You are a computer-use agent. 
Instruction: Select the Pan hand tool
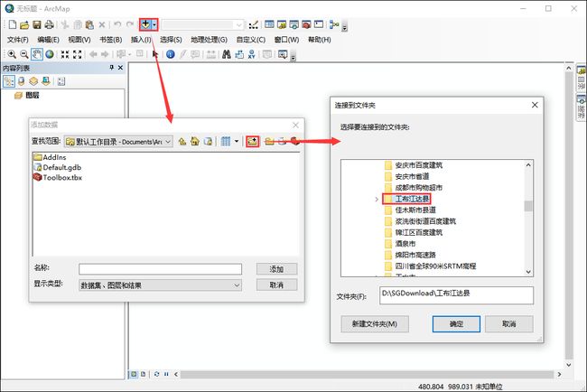pyautogui.click(x=37, y=54)
